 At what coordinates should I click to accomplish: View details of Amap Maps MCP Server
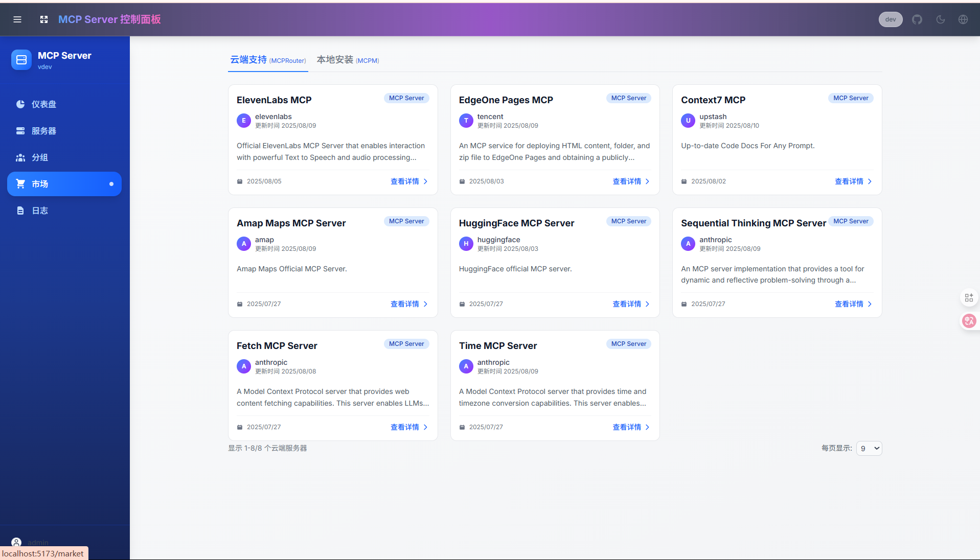coord(409,304)
